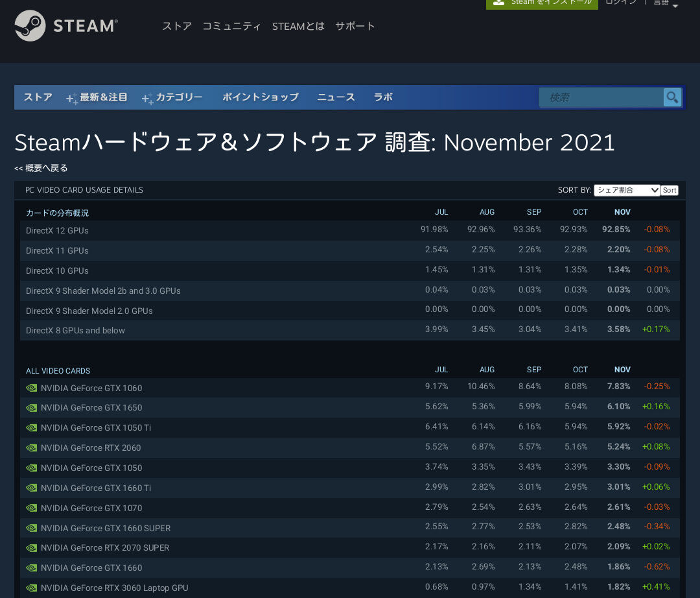Click NVIDIA icon beside GTX 1660 Ti
Image resolution: width=700 pixels, height=598 pixels.
tap(31, 488)
